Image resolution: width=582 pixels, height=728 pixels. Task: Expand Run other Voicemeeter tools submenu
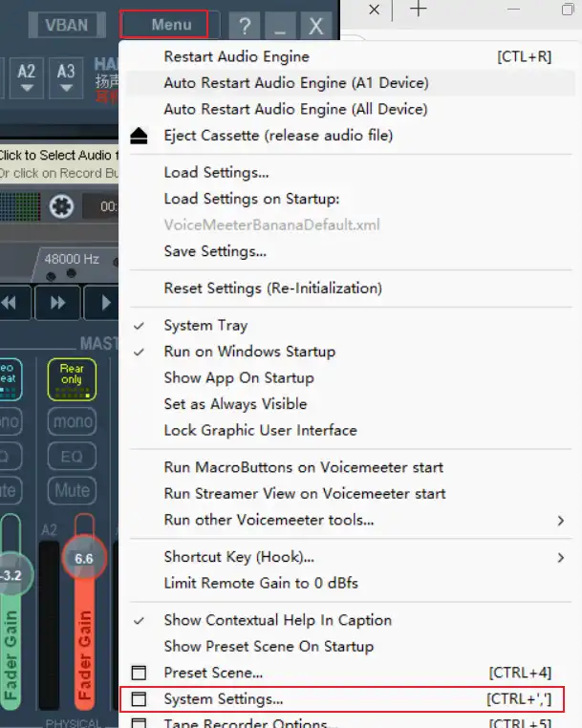(x=269, y=520)
